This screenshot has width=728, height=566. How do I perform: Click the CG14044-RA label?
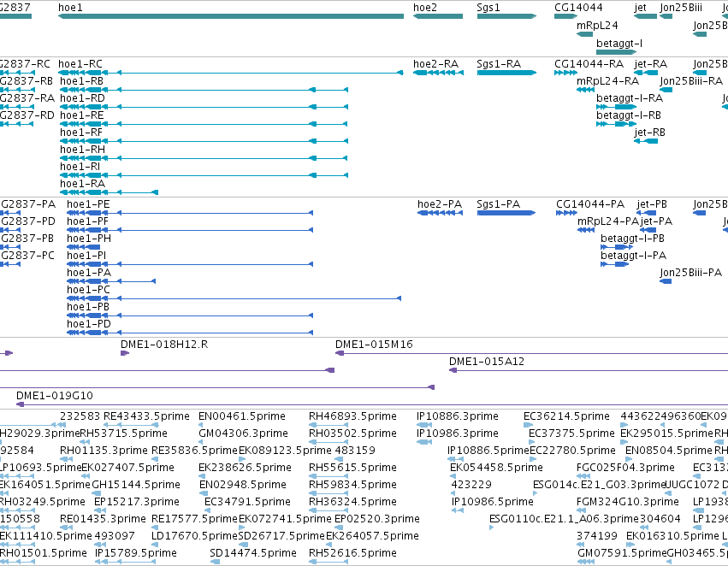589,64
